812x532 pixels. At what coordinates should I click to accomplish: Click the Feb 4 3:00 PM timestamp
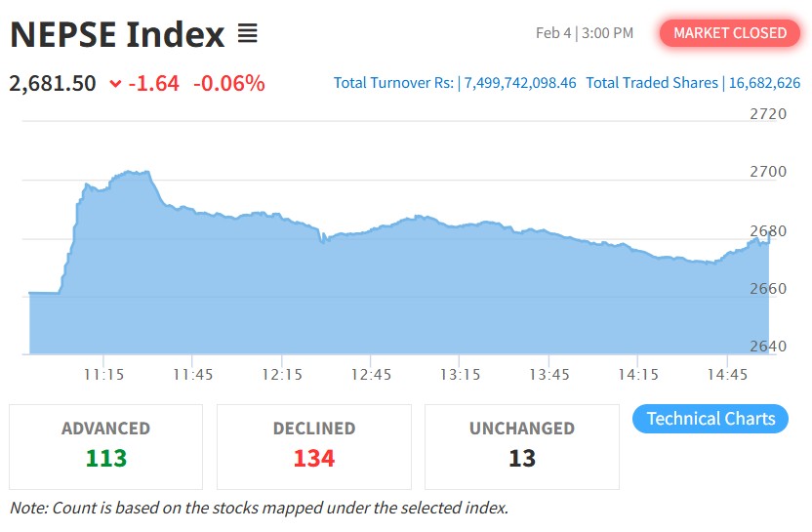585,33
